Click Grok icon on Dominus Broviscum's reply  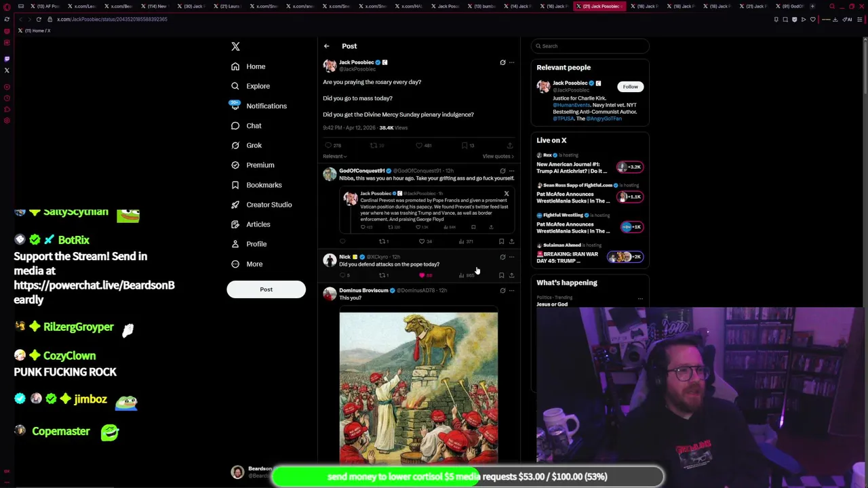tap(502, 291)
